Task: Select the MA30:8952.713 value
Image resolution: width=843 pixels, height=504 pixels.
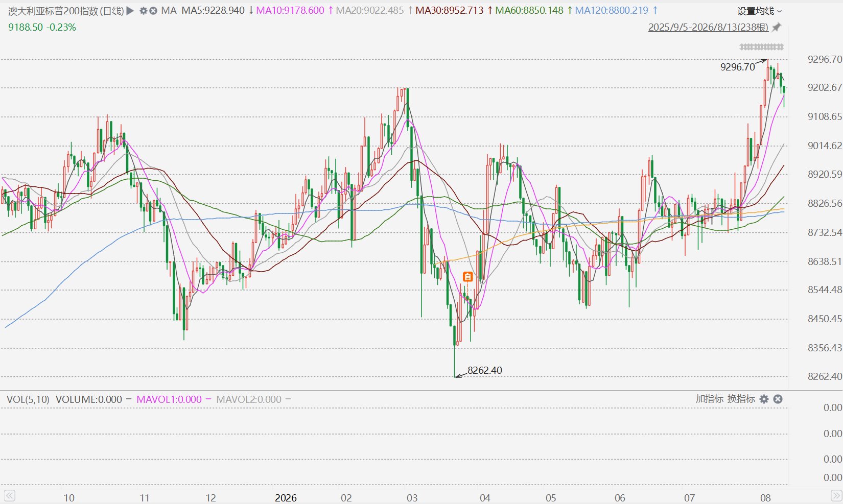Action: pyautogui.click(x=450, y=11)
